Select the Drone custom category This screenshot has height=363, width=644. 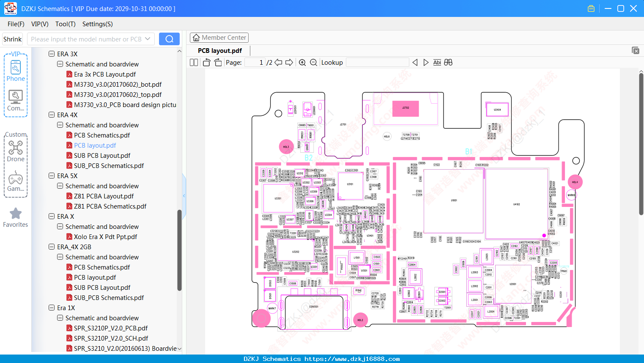[x=16, y=151]
